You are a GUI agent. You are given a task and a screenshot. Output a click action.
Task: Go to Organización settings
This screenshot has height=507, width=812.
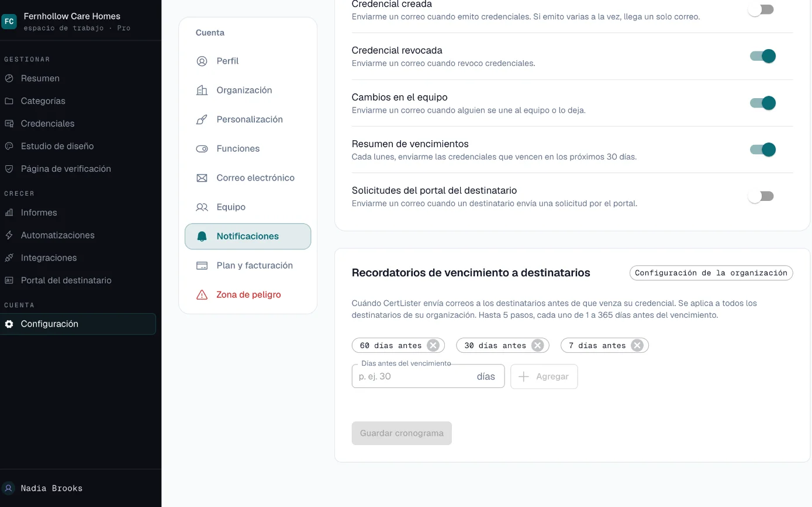click(x=248, y=91)
